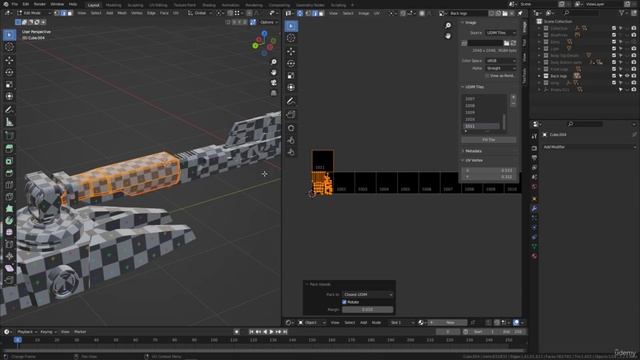
Task: Select the Measure tool in the 3D viewport toolbar
Action: [9, 122]
